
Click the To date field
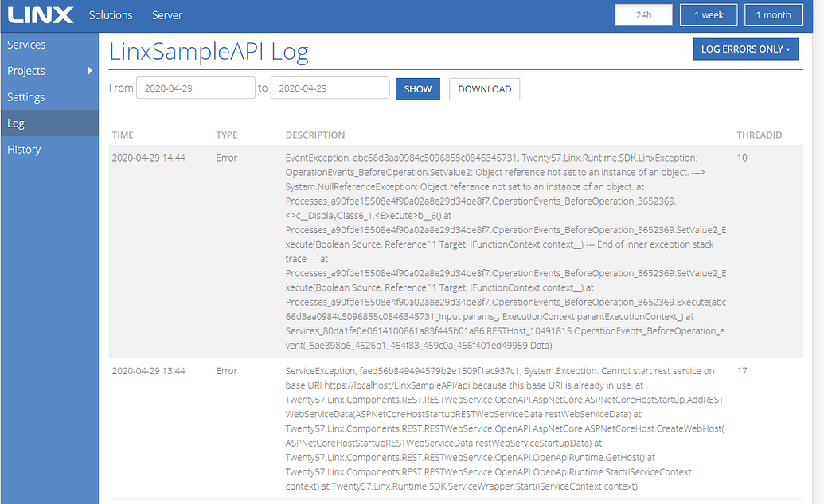[330, 88]
